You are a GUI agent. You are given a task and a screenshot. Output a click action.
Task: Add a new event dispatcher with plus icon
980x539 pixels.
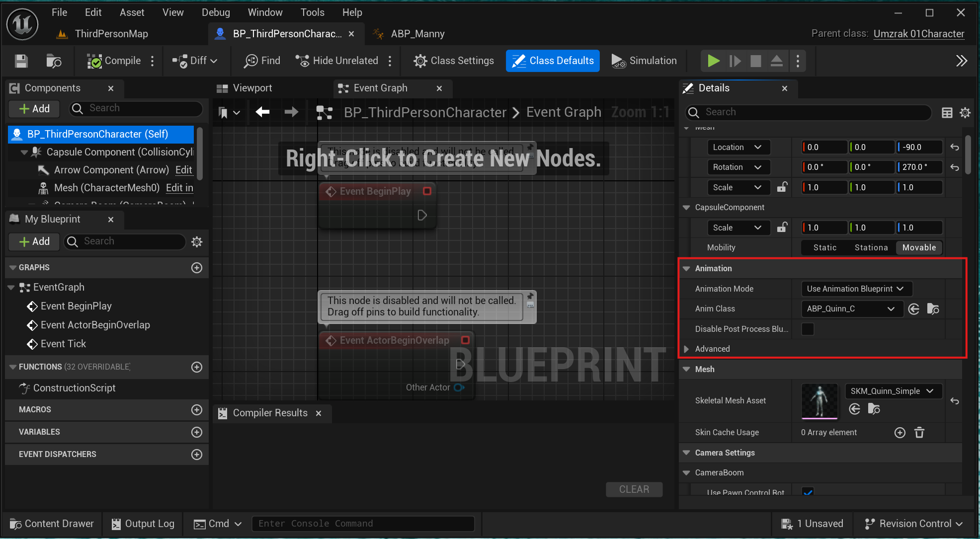(197, 455)
